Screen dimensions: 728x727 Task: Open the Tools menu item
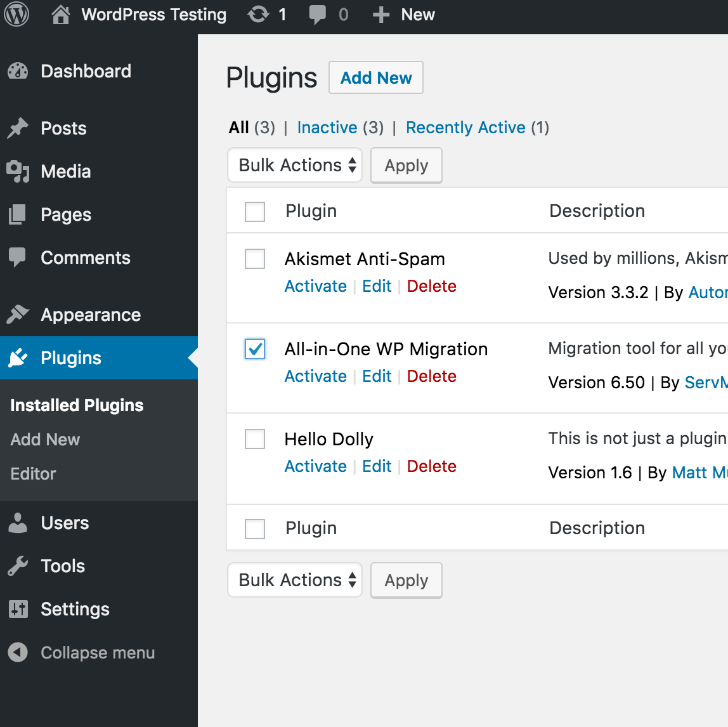pos(99,566)
